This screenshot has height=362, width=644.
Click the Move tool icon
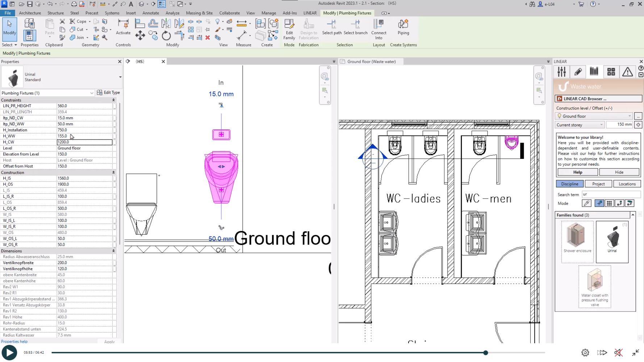click(x=140, y=35)
